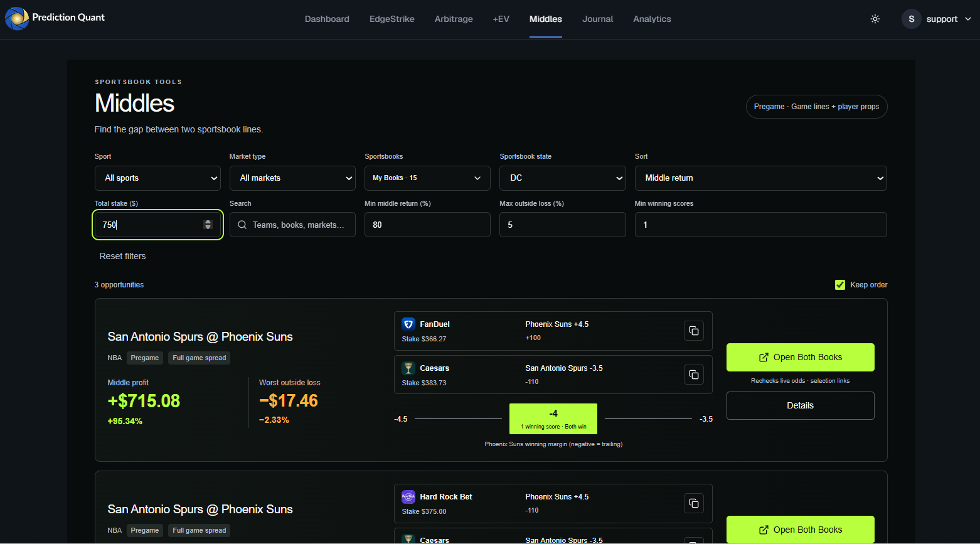The image size is (980, 544).
Task: Switch to the Analytics tab
Action: [652, 19]
